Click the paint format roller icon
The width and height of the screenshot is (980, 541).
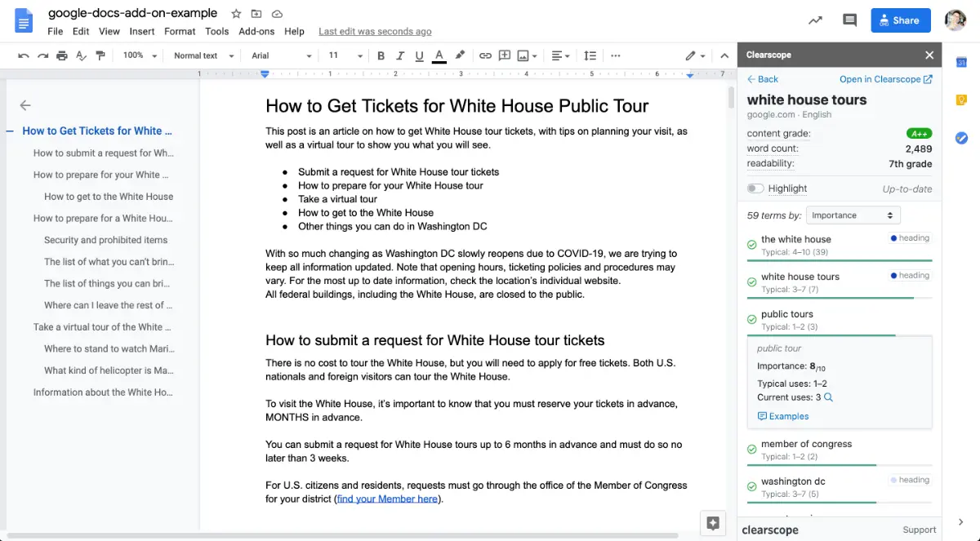(100, 55)
